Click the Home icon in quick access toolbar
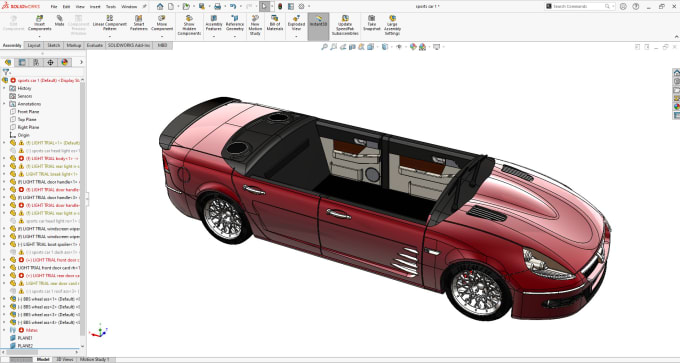This screenshot has width=680, height=363. point(160,7)
